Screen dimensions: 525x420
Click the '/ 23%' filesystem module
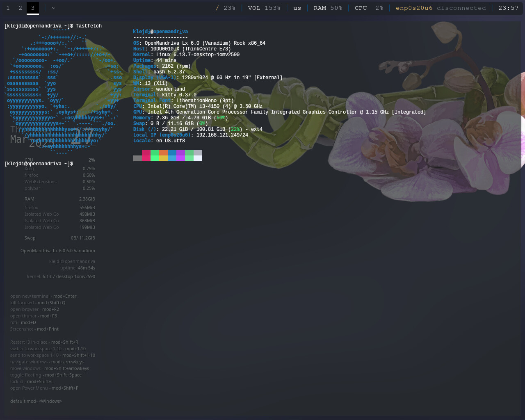click(x=226, y=8)
